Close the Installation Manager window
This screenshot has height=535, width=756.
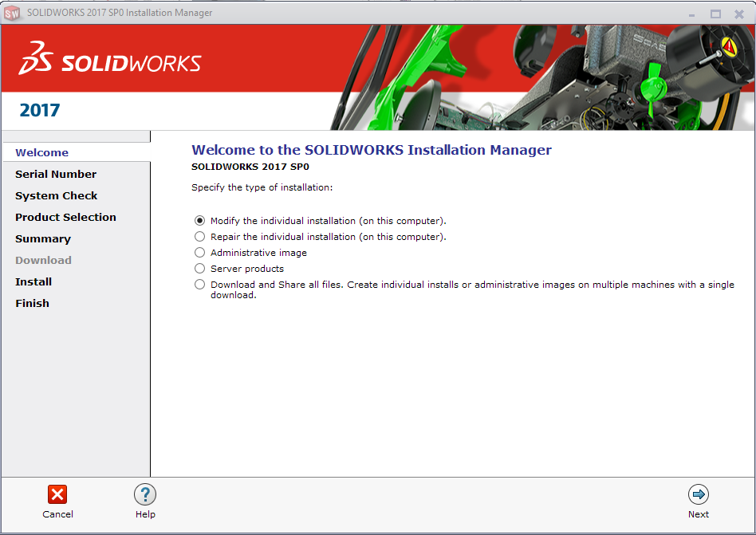[x=738, y=14]
